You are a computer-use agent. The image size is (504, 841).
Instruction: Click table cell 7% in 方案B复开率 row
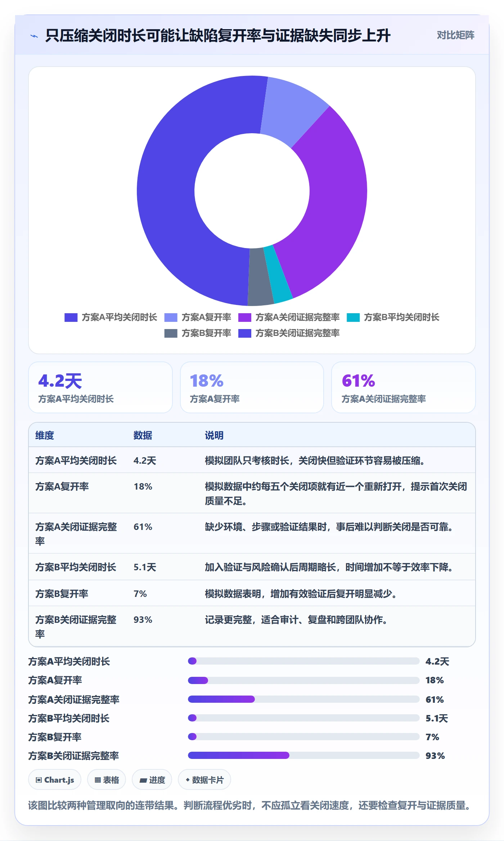(x=140, y=594)
